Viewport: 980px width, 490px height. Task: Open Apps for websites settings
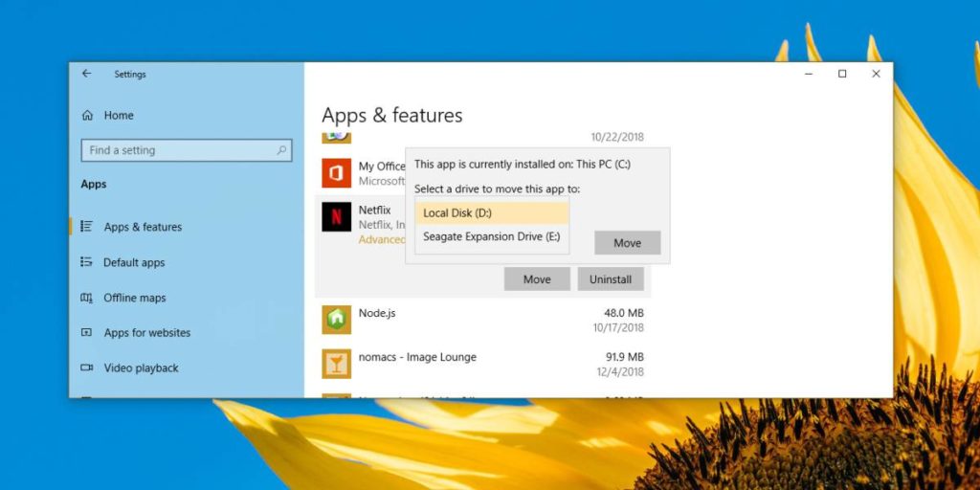pos(146,333)
